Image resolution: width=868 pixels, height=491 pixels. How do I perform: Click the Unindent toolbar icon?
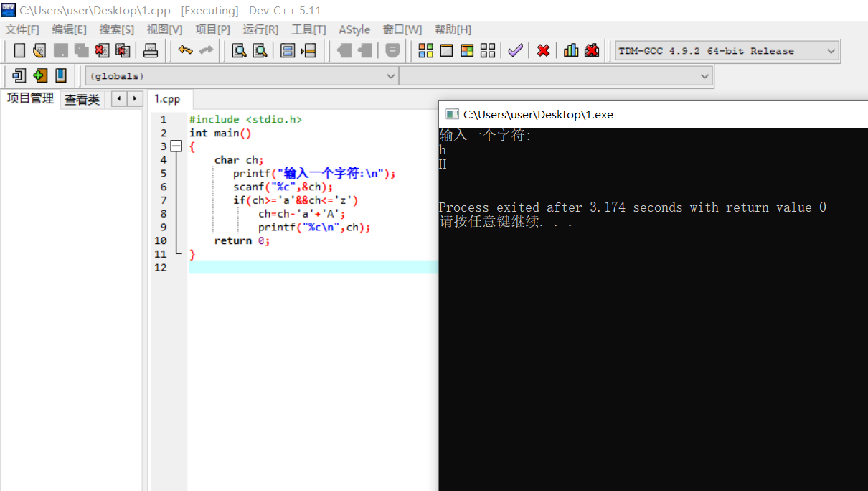[x=365, y=51]
